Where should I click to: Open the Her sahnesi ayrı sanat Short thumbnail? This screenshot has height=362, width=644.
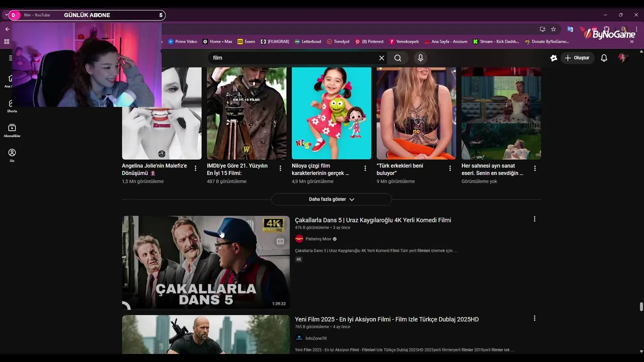coord(501,114)
